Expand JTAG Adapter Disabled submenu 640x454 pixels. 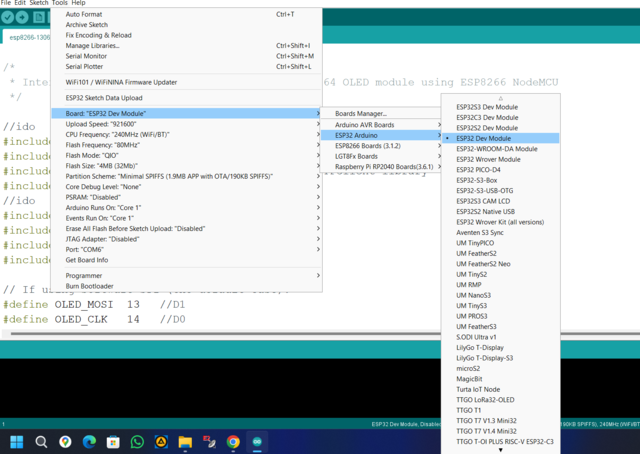point(187,239)
